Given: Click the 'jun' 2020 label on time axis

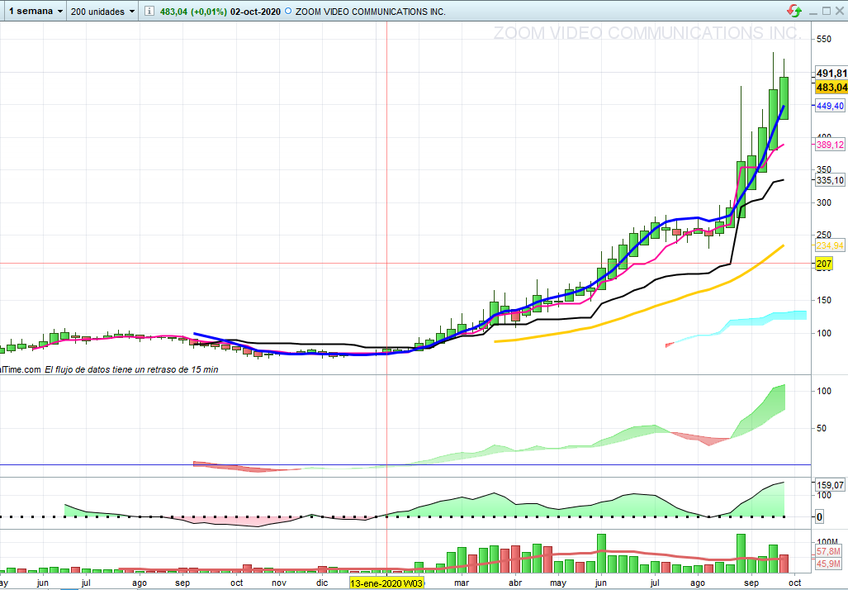Looking at the screenshot, I should 600,583.
